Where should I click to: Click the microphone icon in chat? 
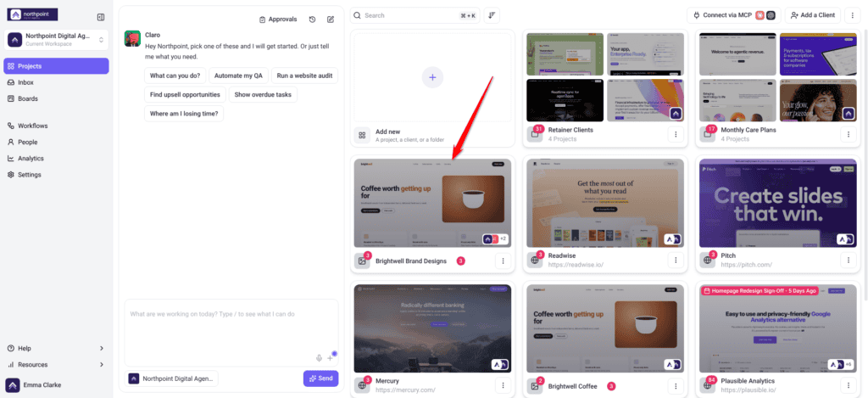[x=319, y=358]
